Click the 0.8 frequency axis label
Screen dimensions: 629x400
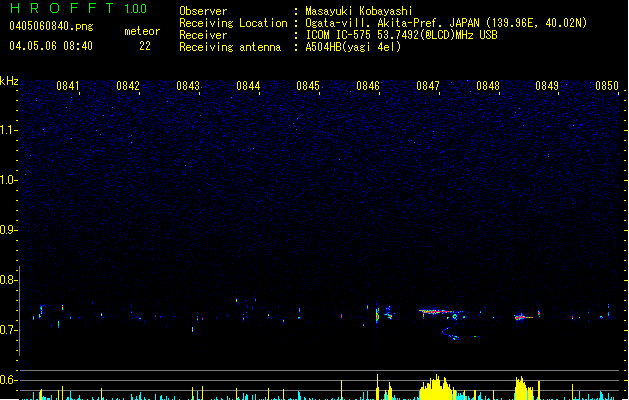pyautogui.click(x=9, y=280)
